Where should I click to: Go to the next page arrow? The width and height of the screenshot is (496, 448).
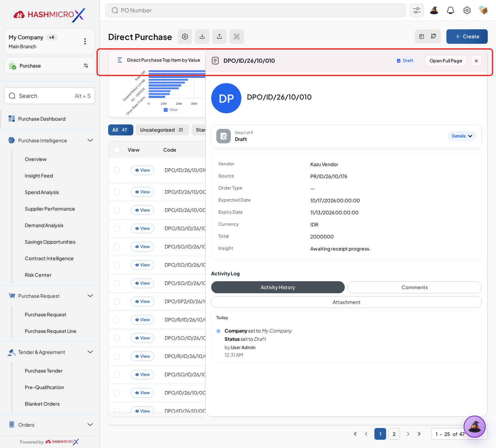[x=408, y=434]
